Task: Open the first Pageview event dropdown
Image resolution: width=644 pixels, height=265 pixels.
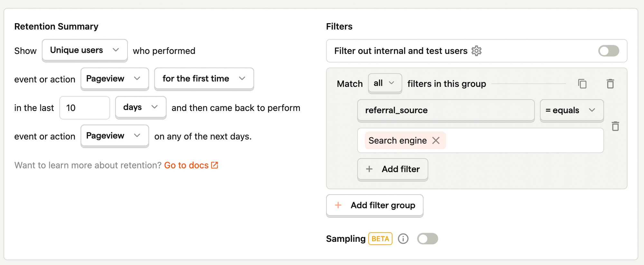Action: click(115, 78)
